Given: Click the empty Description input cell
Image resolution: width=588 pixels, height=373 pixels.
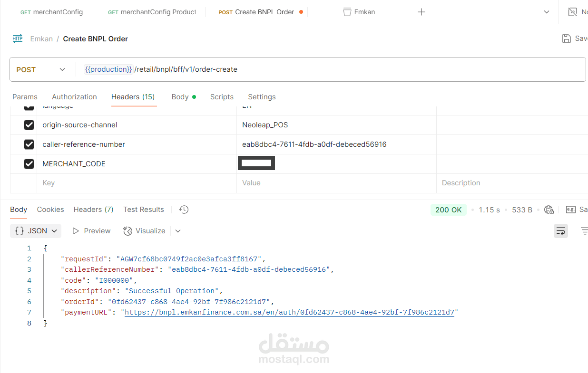Looking at the screenshot, I should [512, 183].
